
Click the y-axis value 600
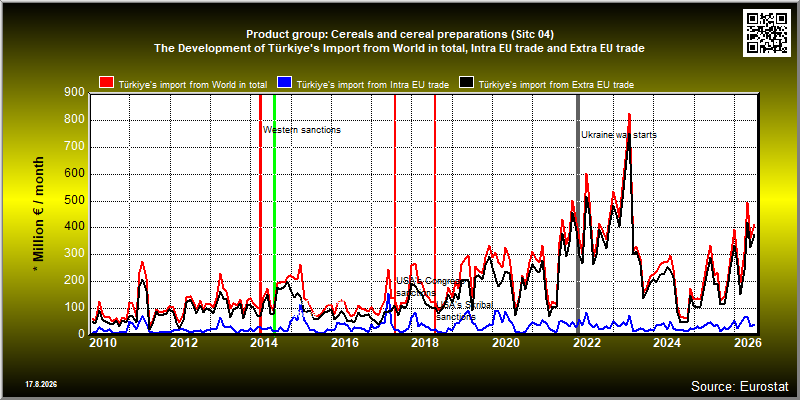[76, 174]
